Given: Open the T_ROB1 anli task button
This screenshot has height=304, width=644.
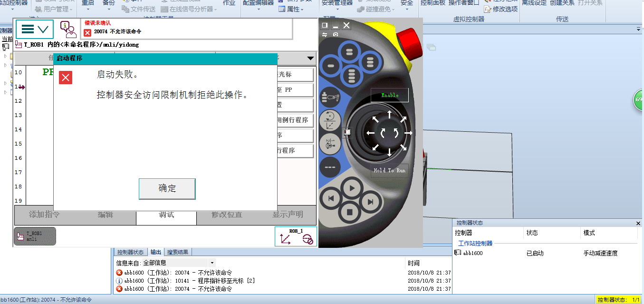Looking at the screenshot, I should point(35,236).
